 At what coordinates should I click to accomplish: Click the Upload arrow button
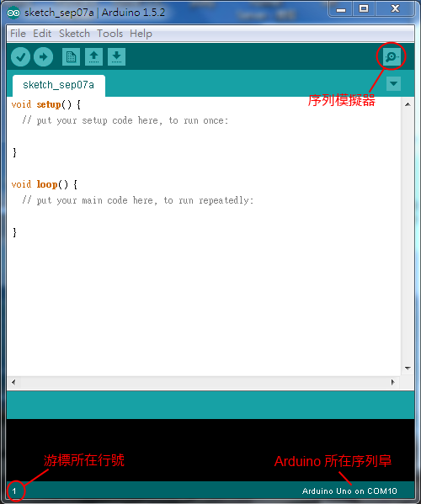(x=44, y=57)
